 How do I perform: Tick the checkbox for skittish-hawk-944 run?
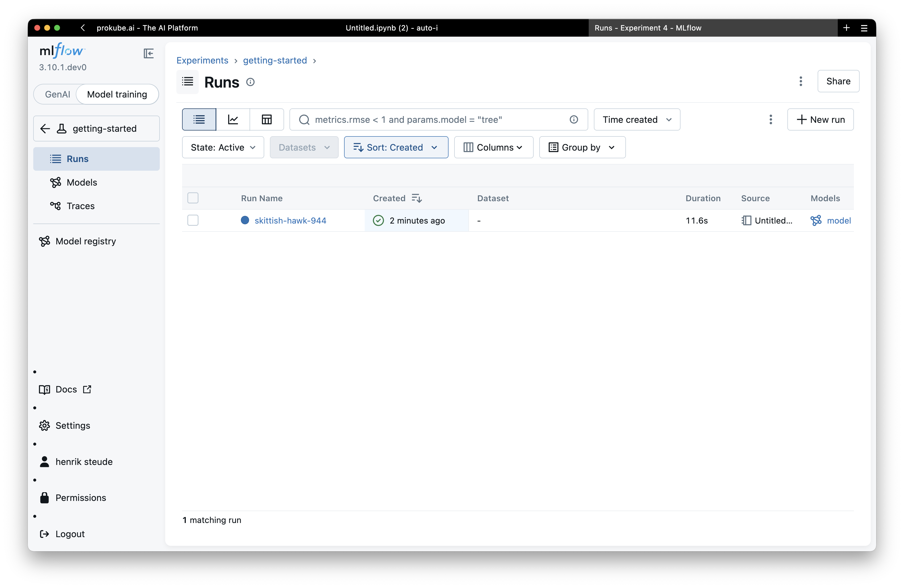point(193,220)
